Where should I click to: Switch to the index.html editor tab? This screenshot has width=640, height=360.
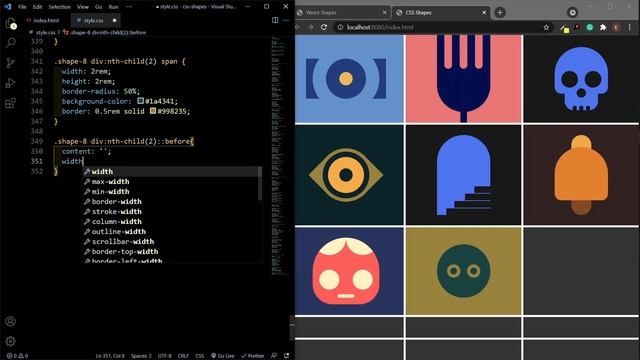tap(43, 20)
